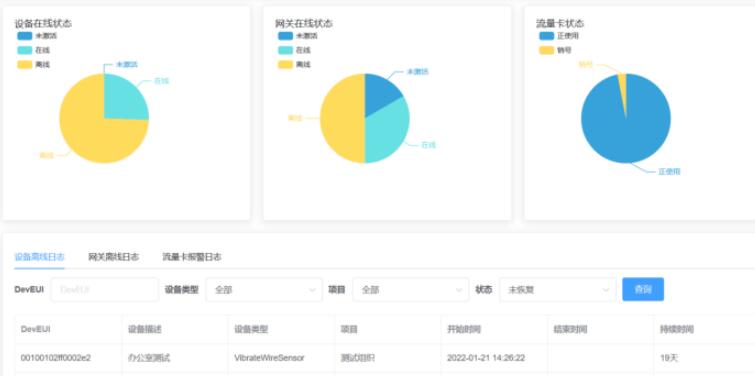The image size is (755, 380).
Task: Click the blue 查询 button
Action: (643, 289)
